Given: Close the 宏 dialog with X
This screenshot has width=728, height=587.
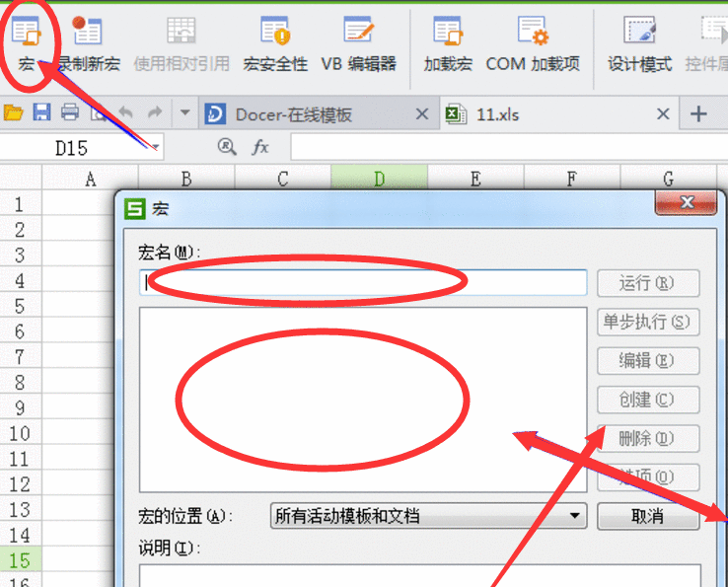Looking at the screenshot, I should pyautogui.click(x=687, y=202).
